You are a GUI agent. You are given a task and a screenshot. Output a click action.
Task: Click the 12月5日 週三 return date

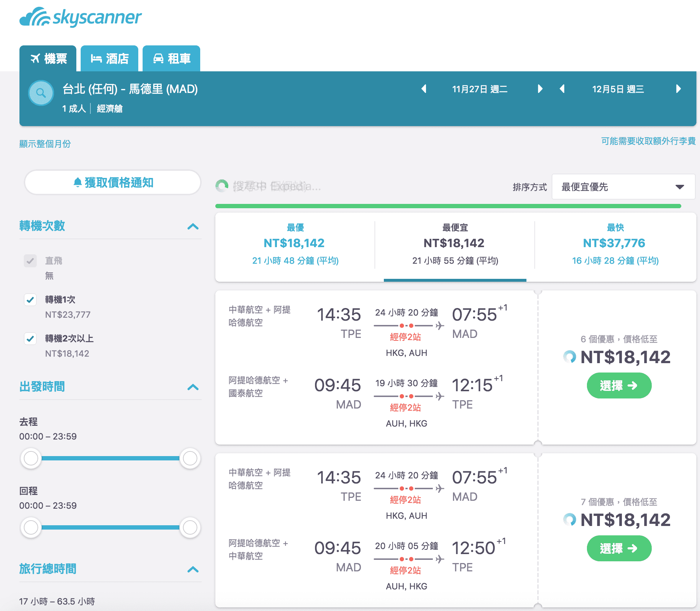(x=618, y=89)
